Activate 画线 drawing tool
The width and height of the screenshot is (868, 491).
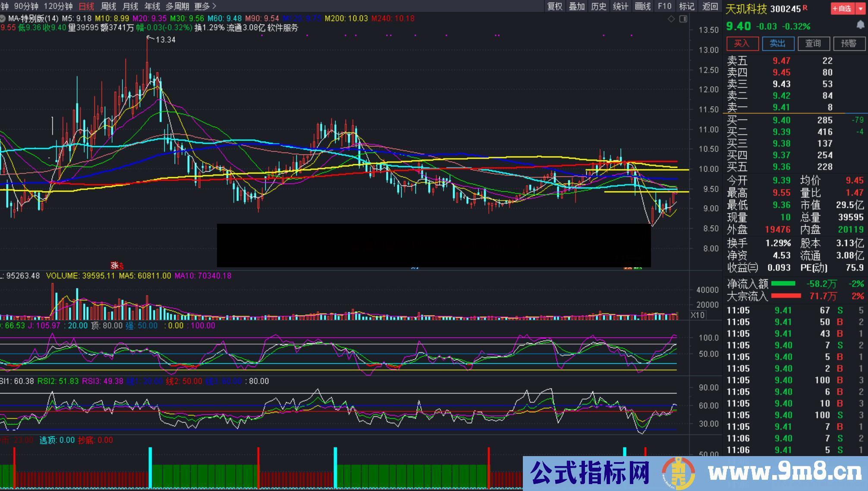[643, 6]
